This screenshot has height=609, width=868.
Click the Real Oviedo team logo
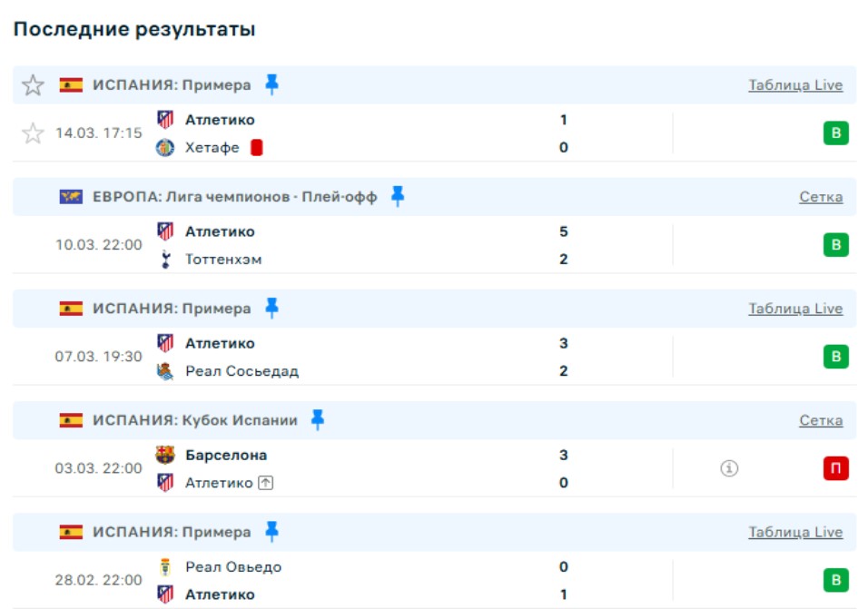165,567
